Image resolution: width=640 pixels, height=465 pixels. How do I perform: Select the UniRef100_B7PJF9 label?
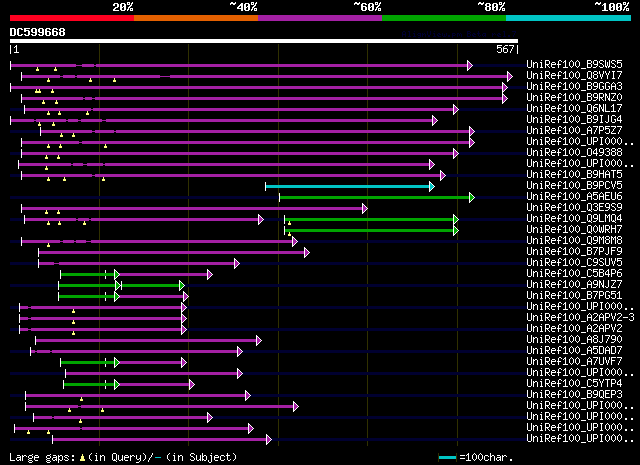coord(574,251)
